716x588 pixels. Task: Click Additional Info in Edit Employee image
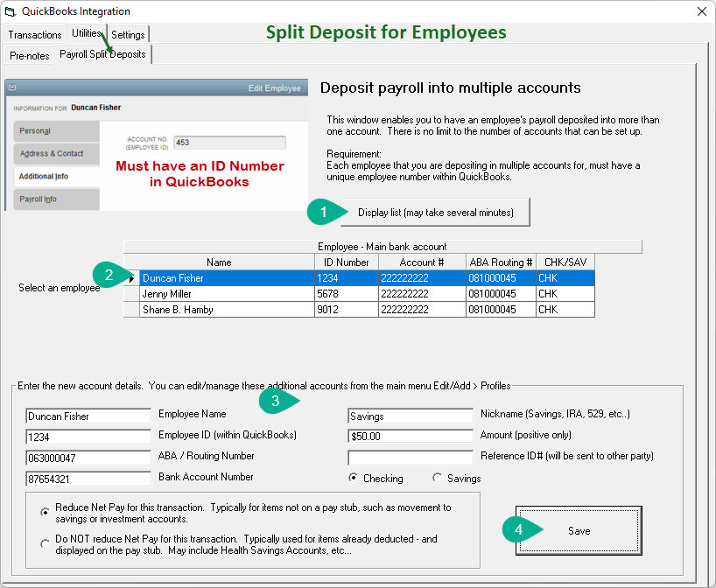[x=57, y=177]
